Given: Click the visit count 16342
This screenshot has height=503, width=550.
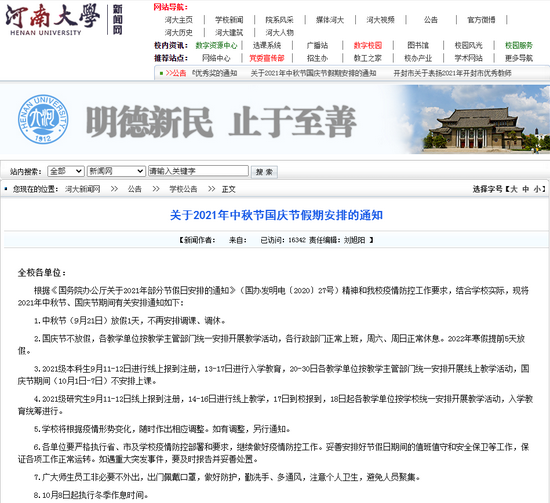Looking at the screenshot, I should tap(297, 240).
